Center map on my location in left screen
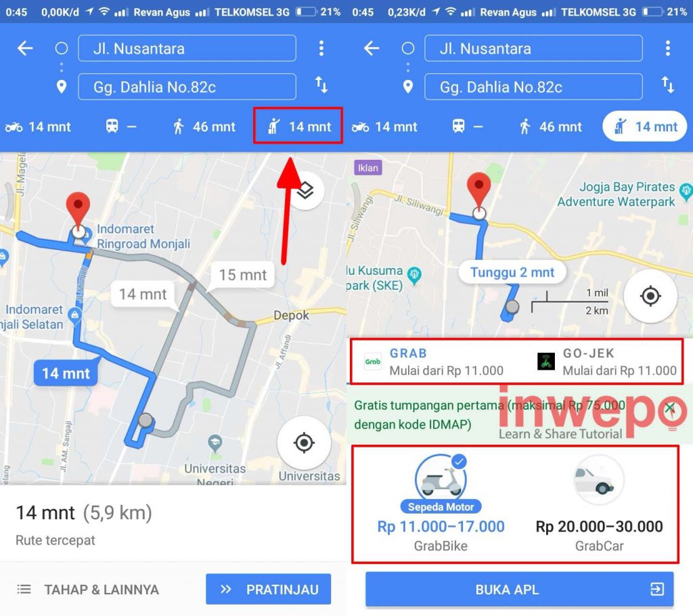Image resolution: width=693 pixels, height=616 pixels. pos(304,443)
